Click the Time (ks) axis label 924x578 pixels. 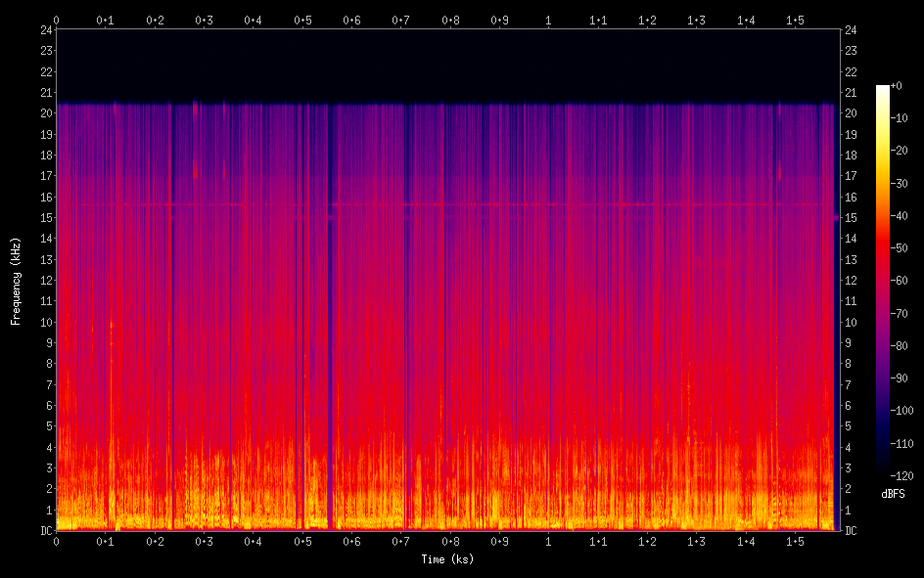click(447, 559)
